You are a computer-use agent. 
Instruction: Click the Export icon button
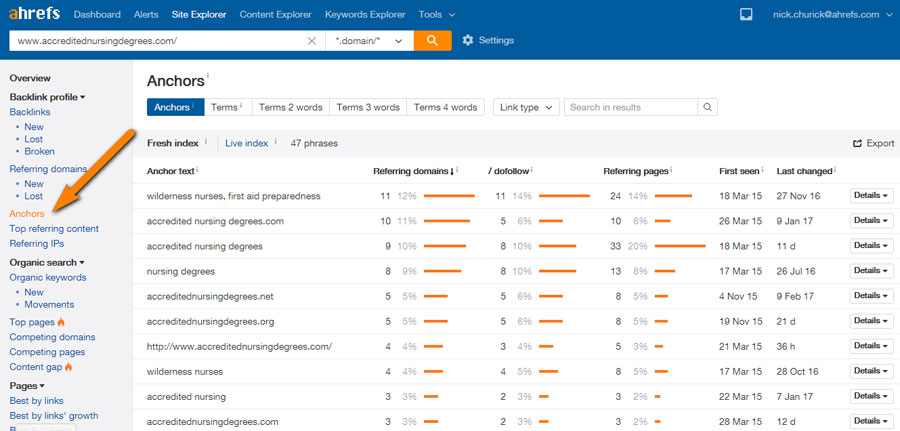pos(858,143)
